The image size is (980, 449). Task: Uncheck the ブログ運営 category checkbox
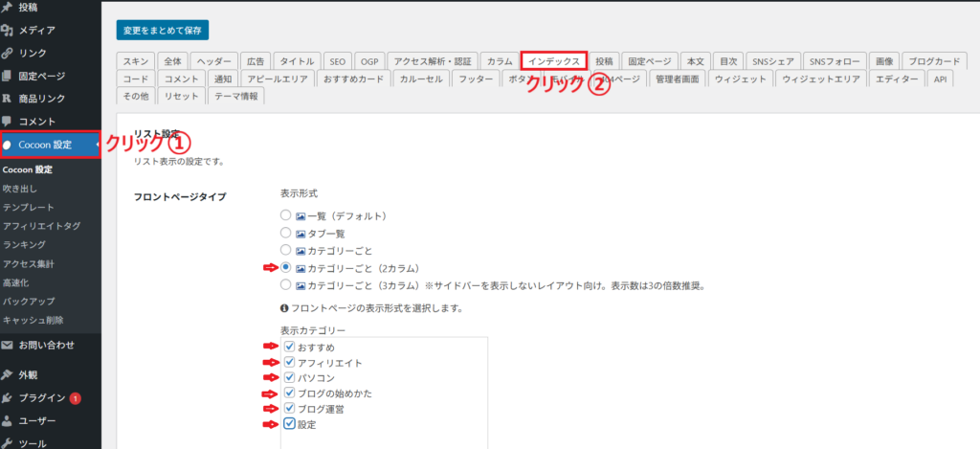coord(289,409)
